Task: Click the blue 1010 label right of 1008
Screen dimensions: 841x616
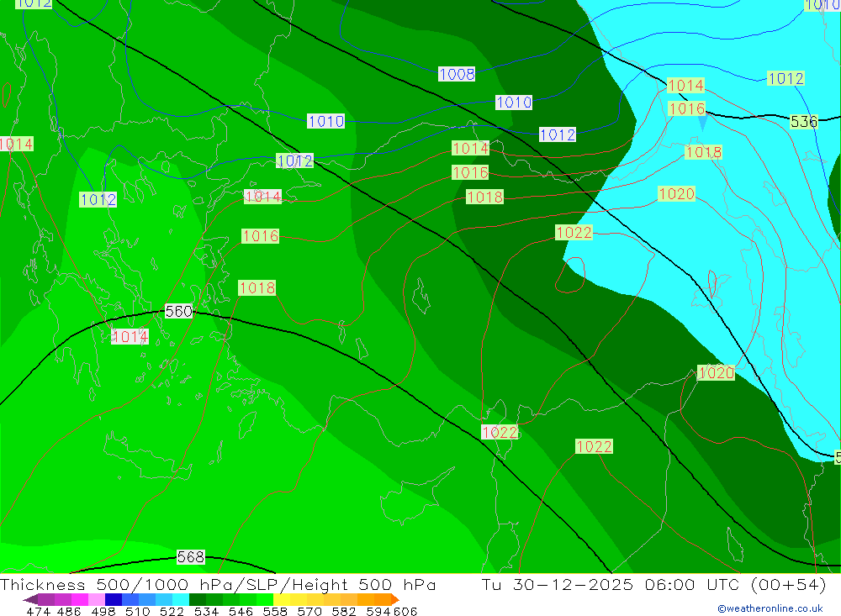Action: coord(514,102)
